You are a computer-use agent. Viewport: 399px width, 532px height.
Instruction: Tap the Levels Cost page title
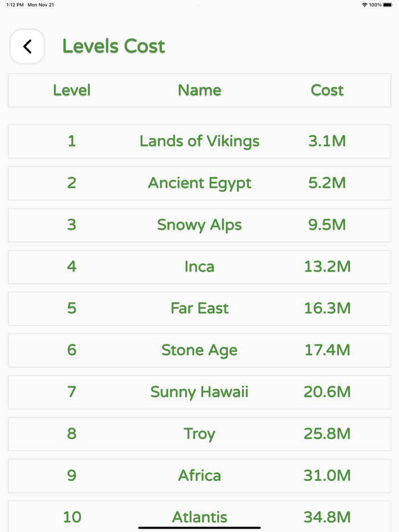(x=113, y=46)
